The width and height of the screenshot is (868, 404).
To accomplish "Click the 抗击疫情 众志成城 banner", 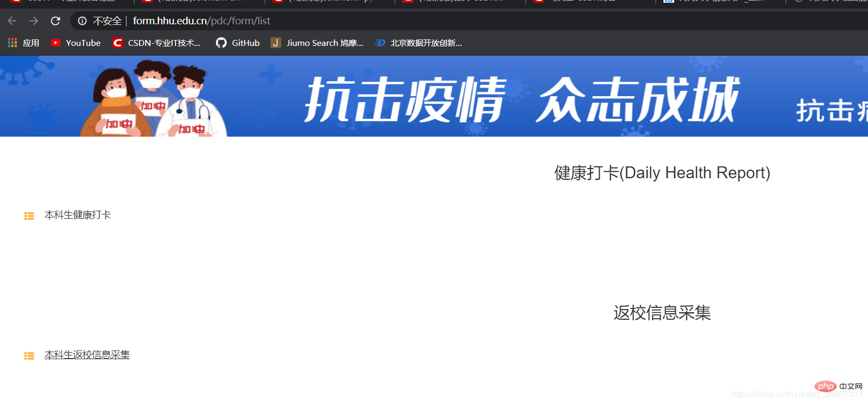I will tap(521, 99).
